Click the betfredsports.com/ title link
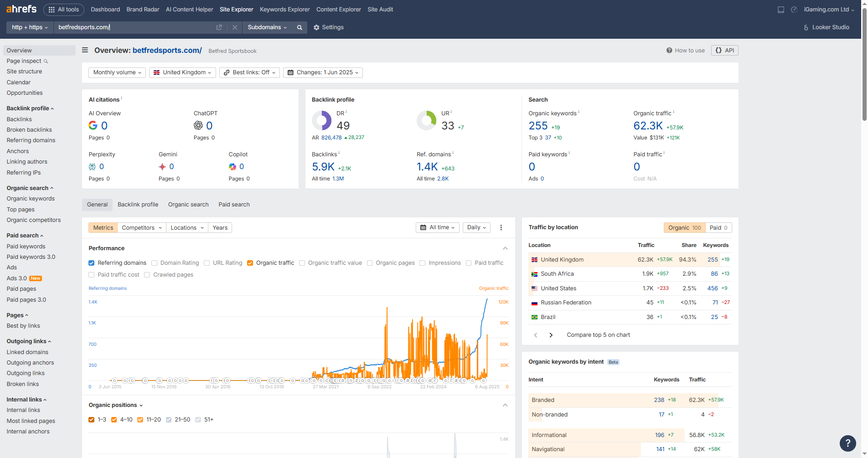 167,50
